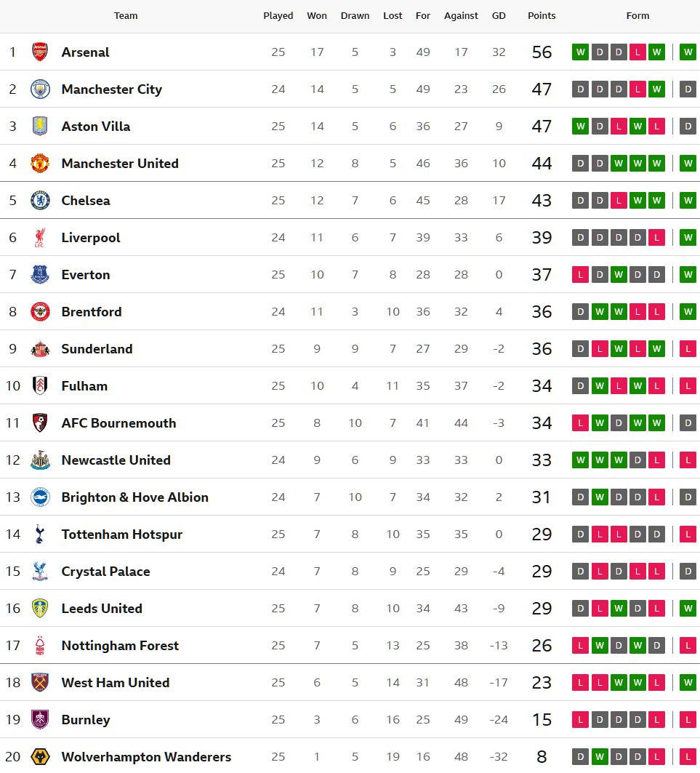Click the Arsenal club crest icon
700x773 pixels.
click(x=40, y=52)
